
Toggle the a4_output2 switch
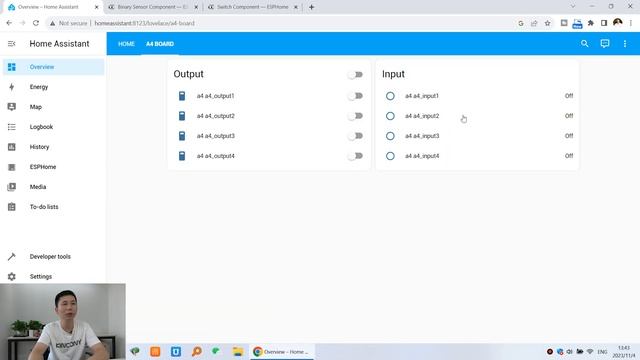(356, 116)
